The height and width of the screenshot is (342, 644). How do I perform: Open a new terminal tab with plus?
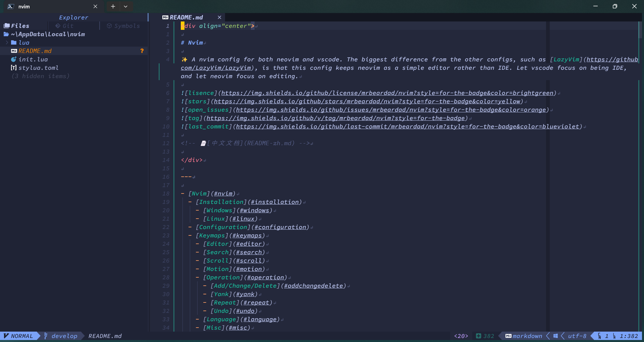pyautogui.click(x=113, y=6)
